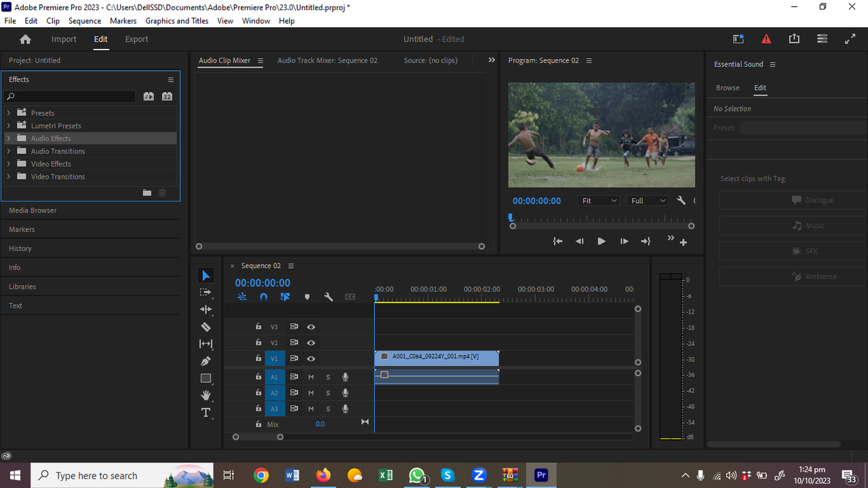Expand the Video Effects folder

click(x=9, y=164)
